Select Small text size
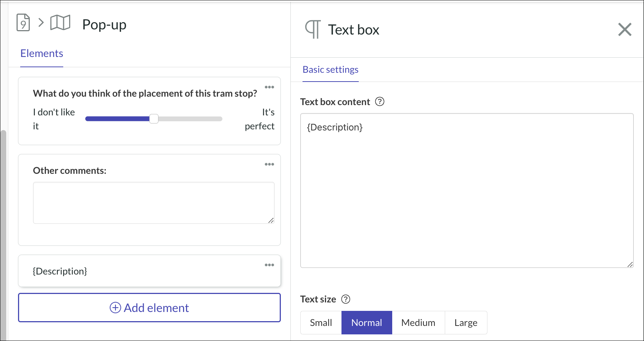 coord(320,322)
